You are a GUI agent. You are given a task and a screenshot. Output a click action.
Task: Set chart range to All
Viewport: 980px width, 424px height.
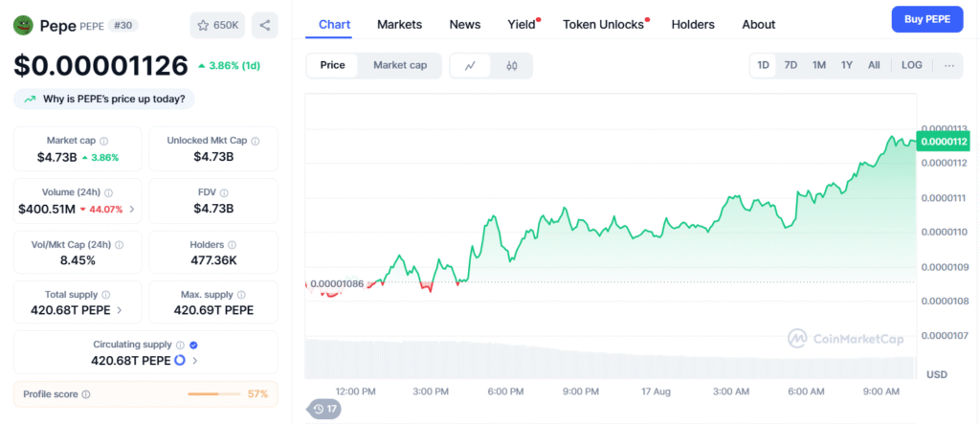(x=874, y=65)
